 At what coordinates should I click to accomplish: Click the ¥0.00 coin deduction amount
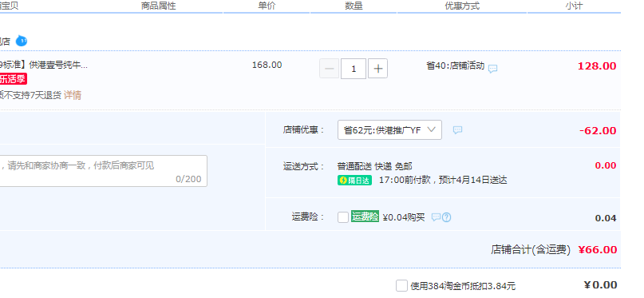pos(600,285)
